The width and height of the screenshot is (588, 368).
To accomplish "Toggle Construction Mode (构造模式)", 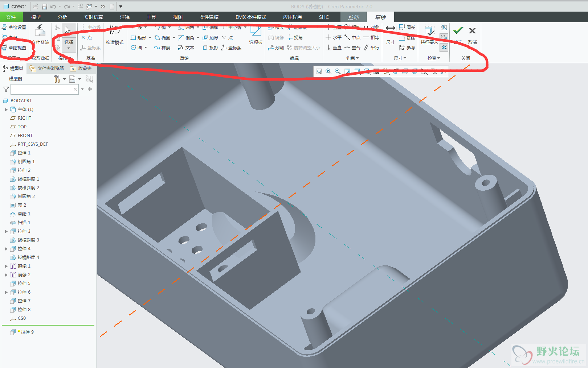I will [115, 35].
